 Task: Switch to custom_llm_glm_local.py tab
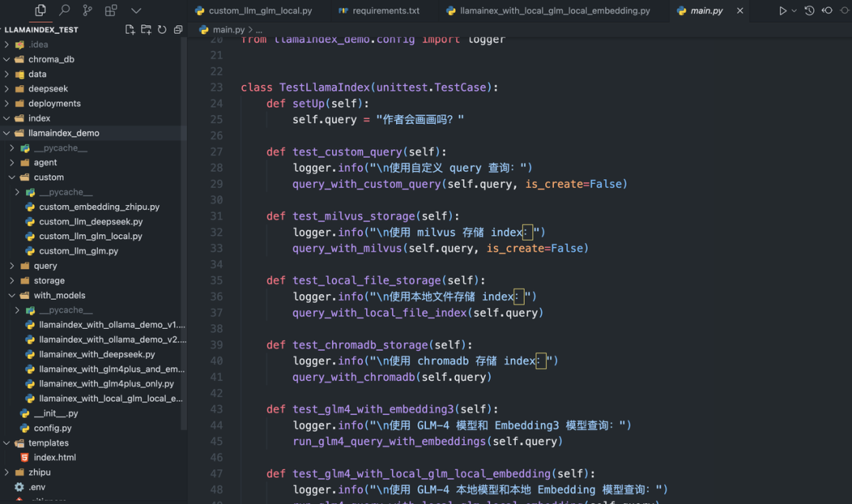pyautogui.click(x=260, y=11)
